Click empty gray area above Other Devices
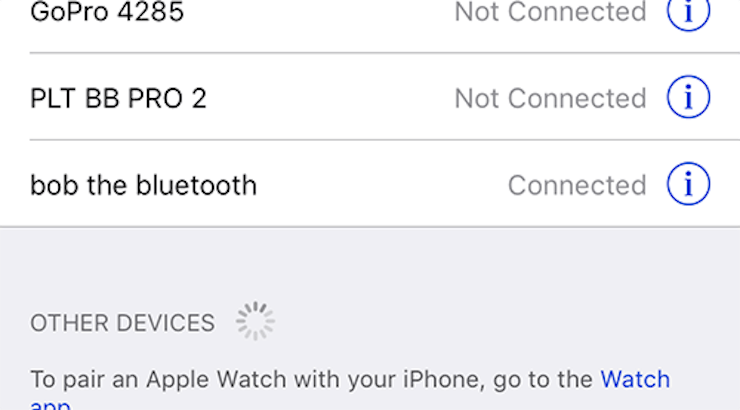The height and width of the screenshot is (410, 740). click(370, 264)
